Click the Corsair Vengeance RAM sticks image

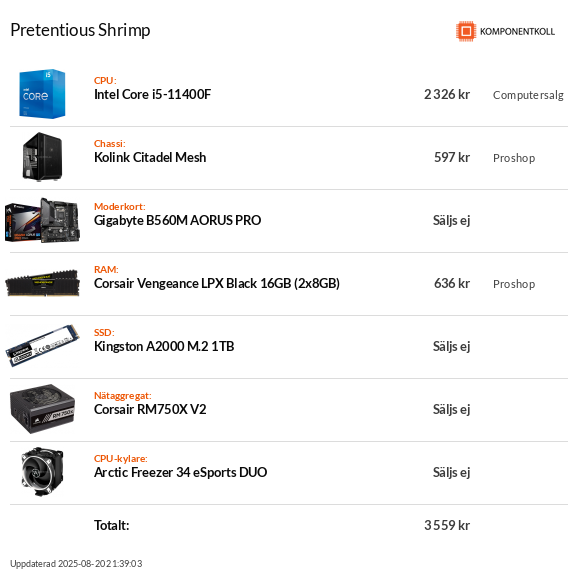click(42, 283)
